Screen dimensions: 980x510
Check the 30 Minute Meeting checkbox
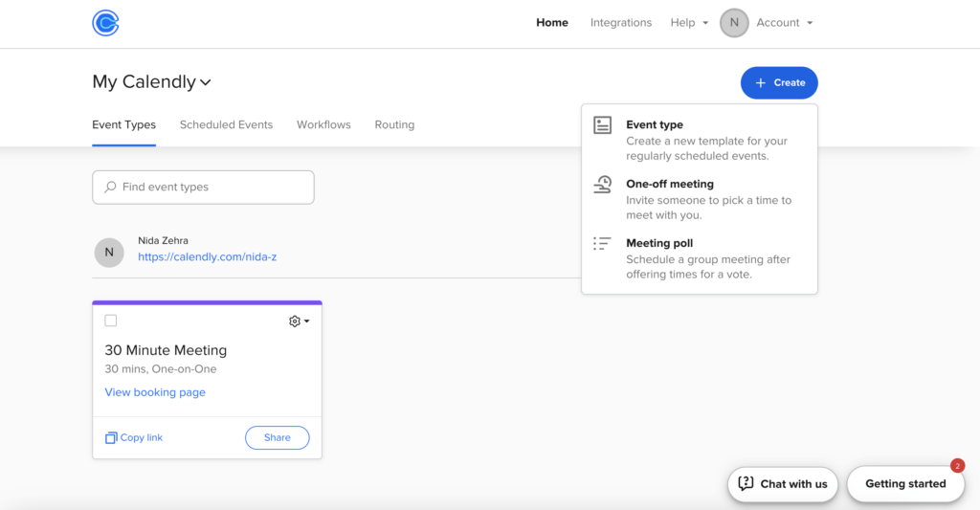click(x=111, y=322)
